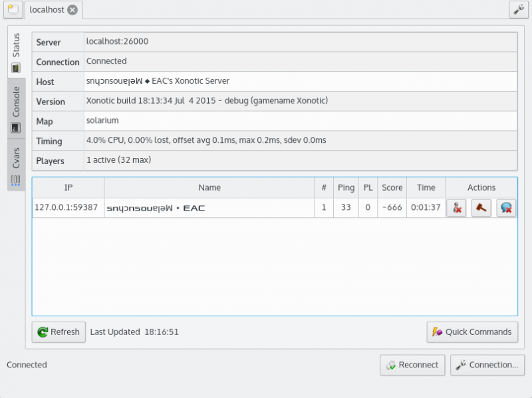The height and width of the screenshot is (398, 532).
Task: Click the Xonotic build version text
Action: (207, 101)
